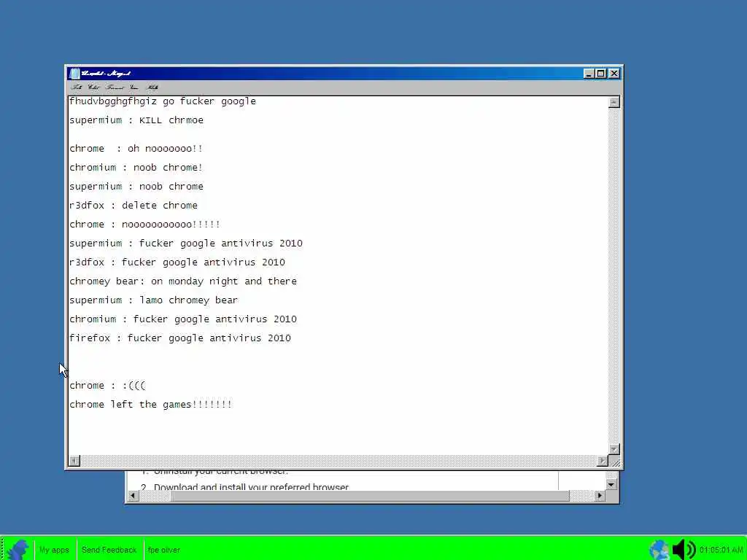
Task: Click the clock showing 01:05:01 AM
Action: [721, 550]
